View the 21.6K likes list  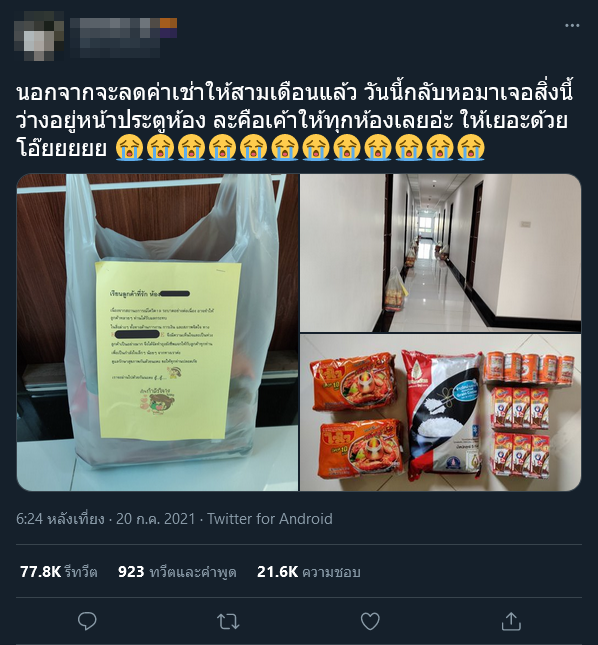click(x=308, y=572)
